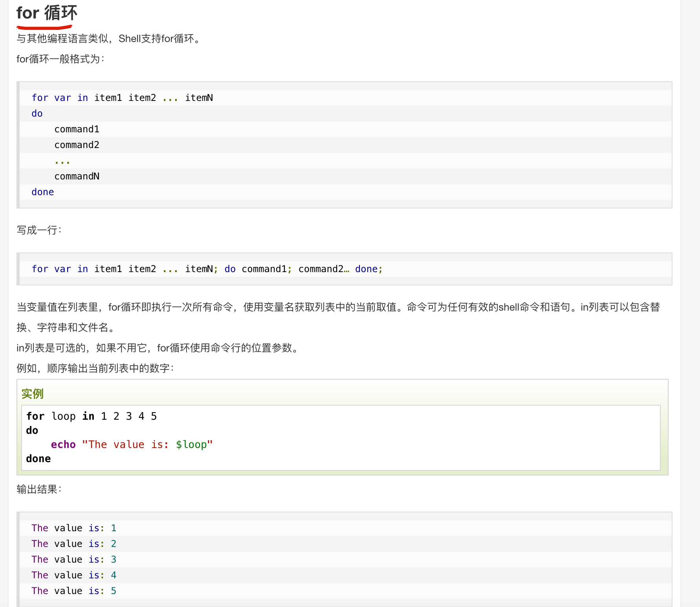Click the 'command1' line in the first code block

[x=77, y=129]
